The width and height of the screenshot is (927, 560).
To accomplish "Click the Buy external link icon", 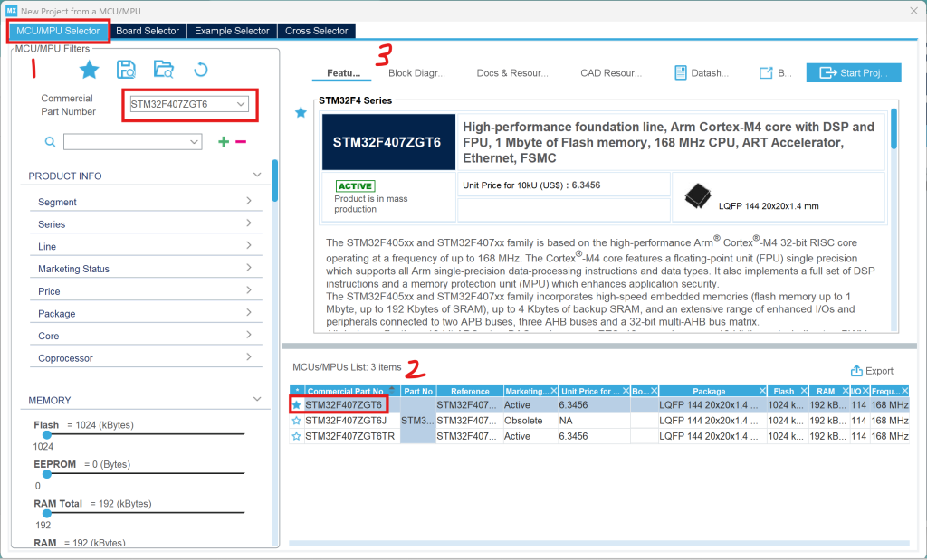I will point(766,72).
